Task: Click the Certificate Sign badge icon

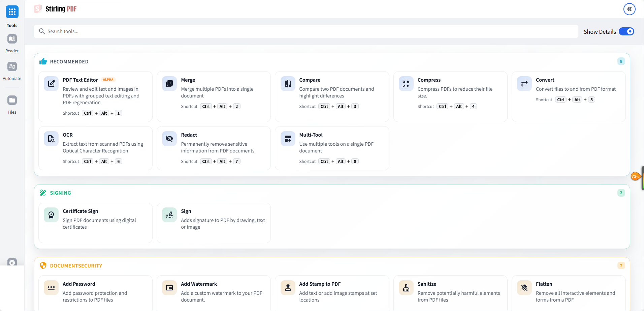Action: coord(51,215)
